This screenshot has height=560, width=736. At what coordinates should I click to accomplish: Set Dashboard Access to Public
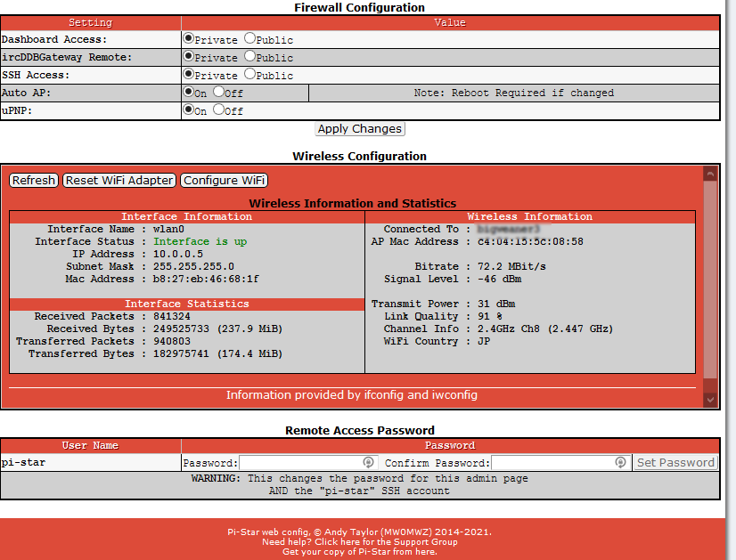[x=249, y=38]
